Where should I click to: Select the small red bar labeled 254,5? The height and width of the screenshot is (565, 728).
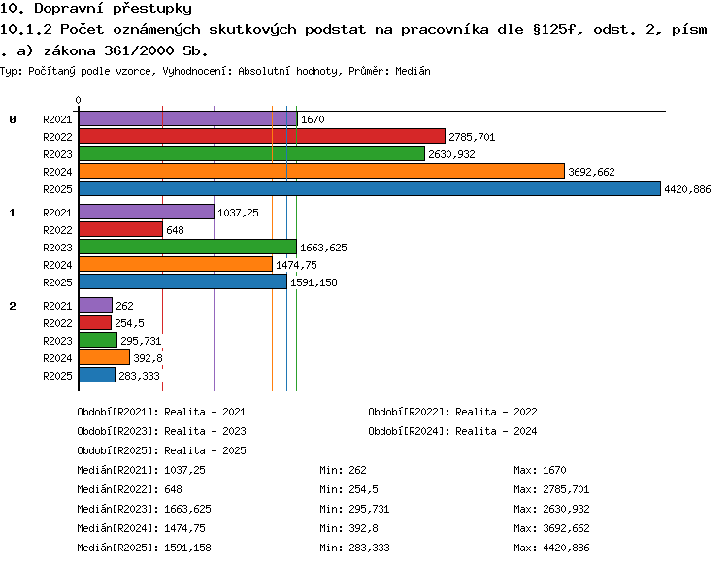95,322
